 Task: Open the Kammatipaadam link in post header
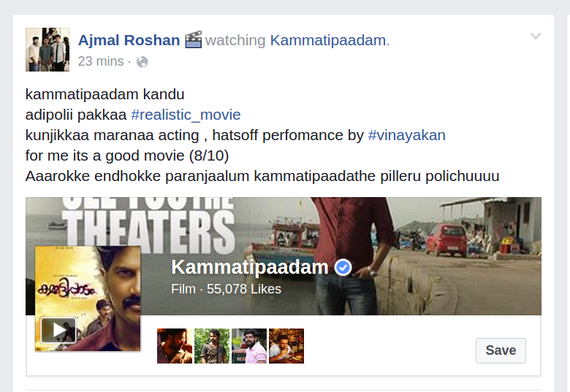click(328, 40)
